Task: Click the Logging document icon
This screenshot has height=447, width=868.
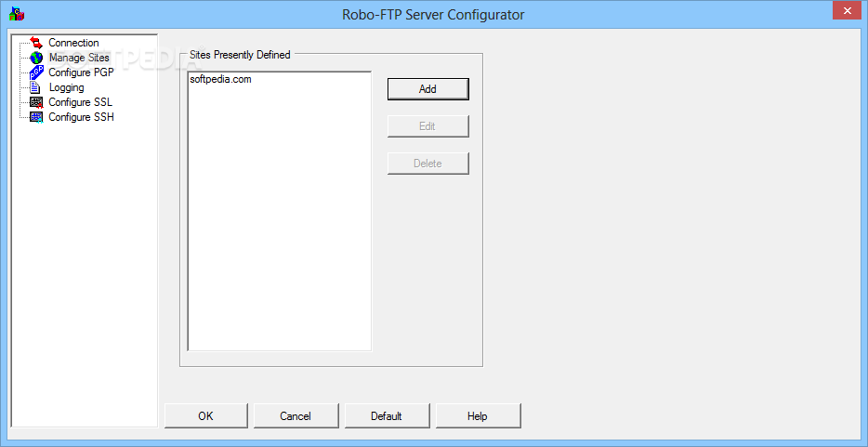Action: 36,87
